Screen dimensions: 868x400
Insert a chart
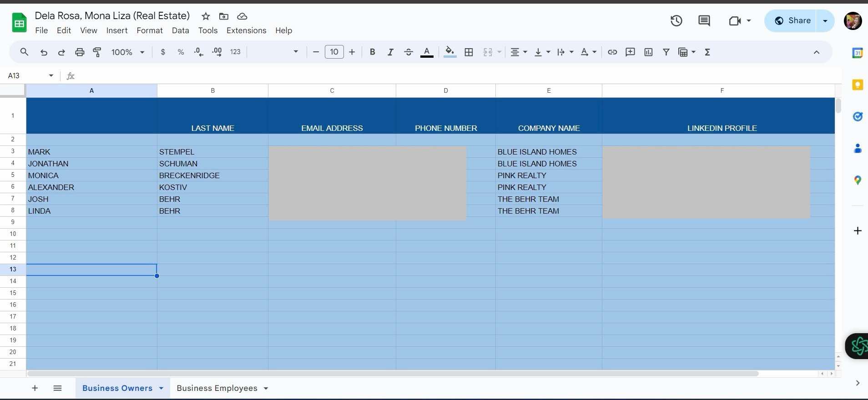(x=648, y=52)
